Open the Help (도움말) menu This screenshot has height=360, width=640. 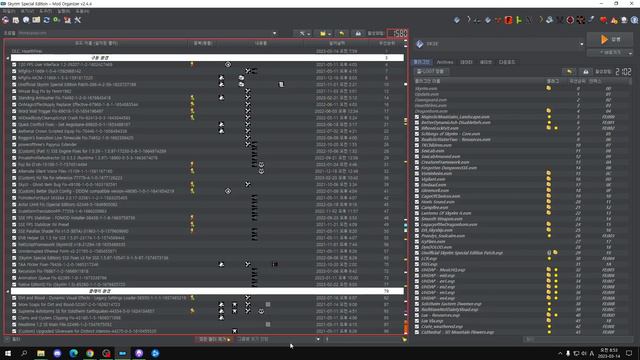click(83, 11)
